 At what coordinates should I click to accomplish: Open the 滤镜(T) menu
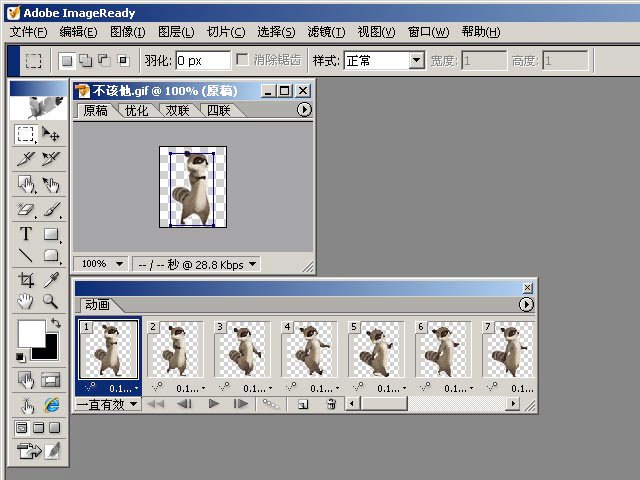(x=326, y=32)
